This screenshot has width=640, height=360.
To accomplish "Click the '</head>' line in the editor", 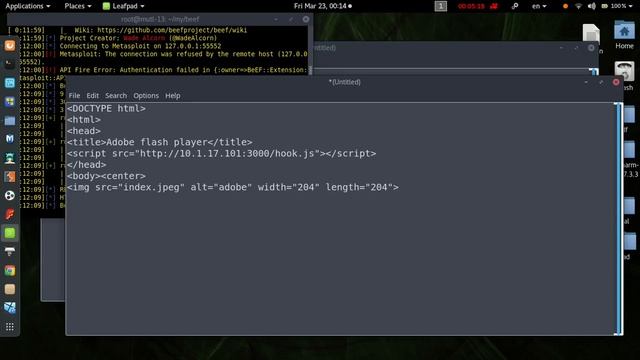I will pyautogui.click(x=87, y=164).
